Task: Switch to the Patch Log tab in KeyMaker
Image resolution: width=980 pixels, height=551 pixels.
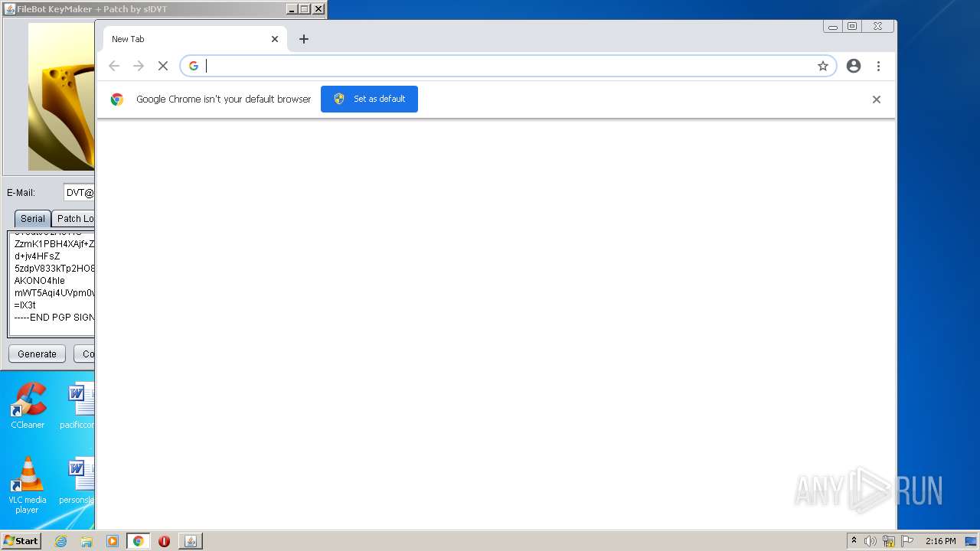Action: click(73, 219)
